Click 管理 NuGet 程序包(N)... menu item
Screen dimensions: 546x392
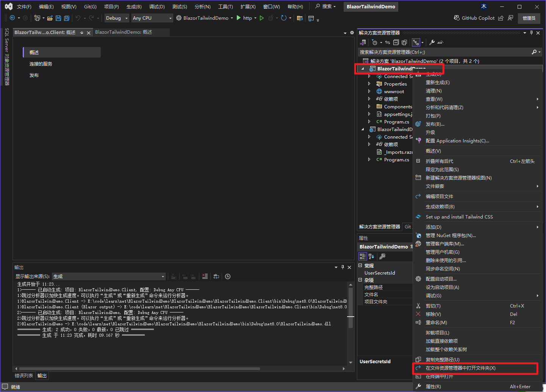[x=477, y=236]
